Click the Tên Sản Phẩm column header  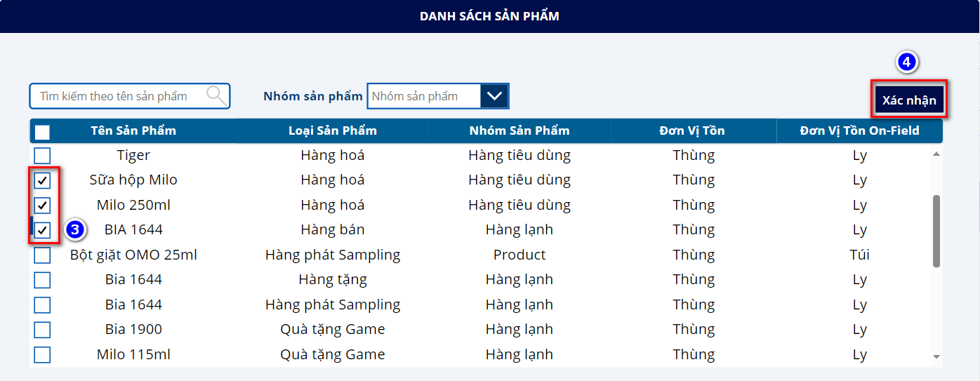[133, 131]
